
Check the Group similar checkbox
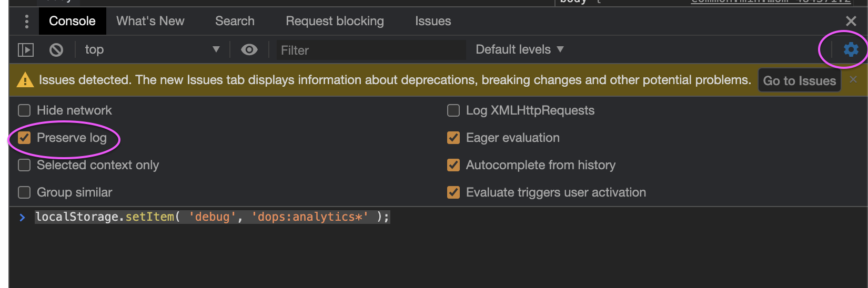(24, 192)
